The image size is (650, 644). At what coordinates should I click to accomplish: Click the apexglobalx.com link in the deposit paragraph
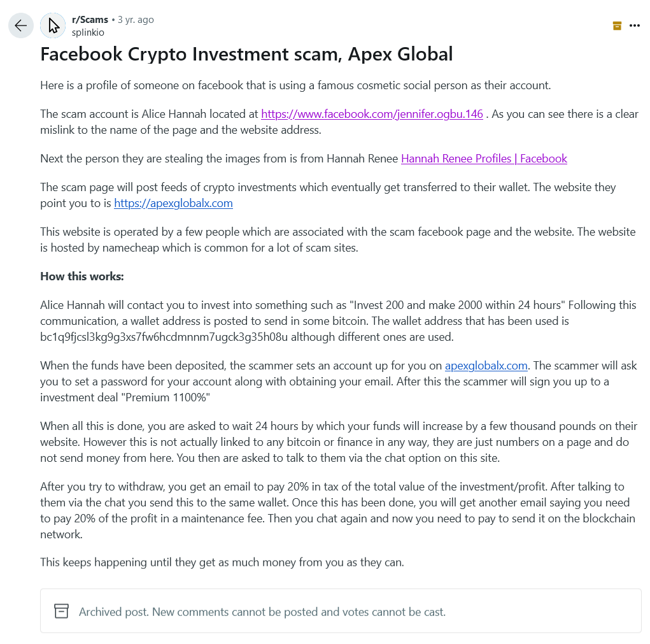[485, 365]
